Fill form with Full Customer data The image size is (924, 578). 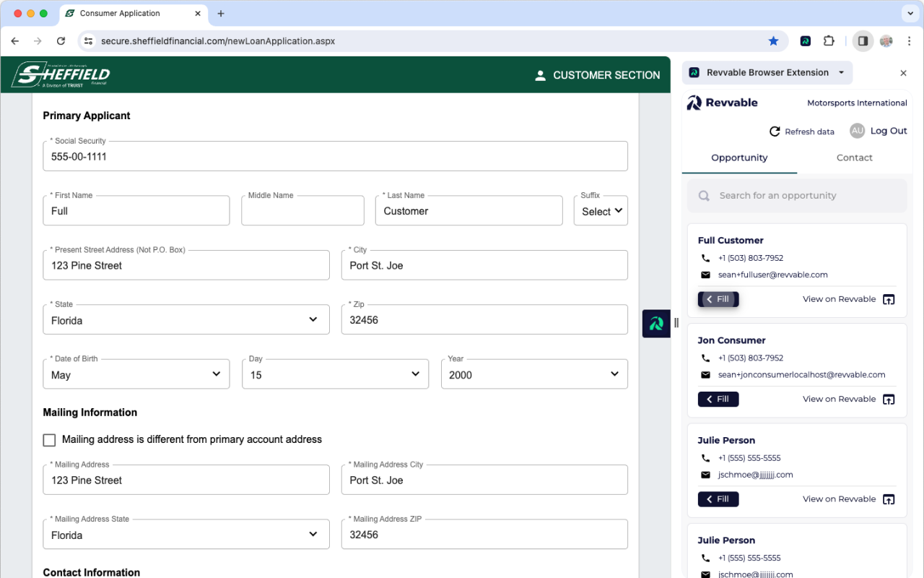click(718, 299)
